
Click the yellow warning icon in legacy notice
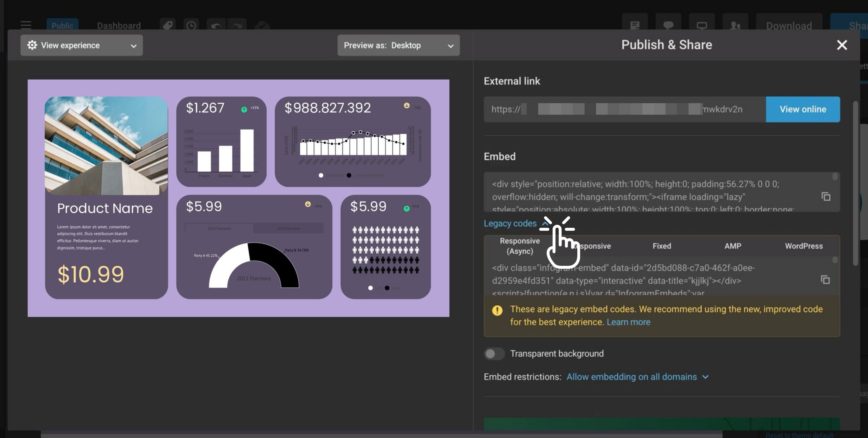(x=497, y=310)
